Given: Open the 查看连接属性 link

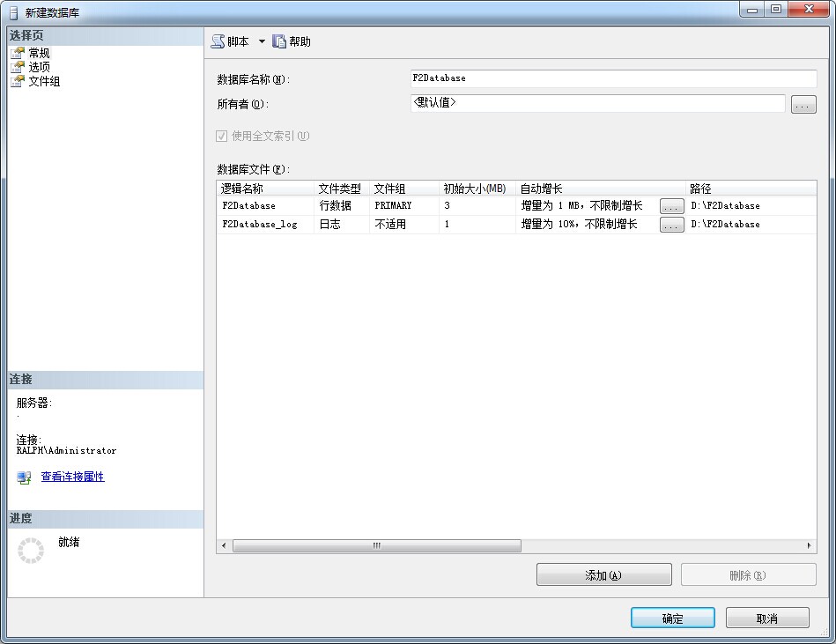Looking at the screenshot, I should point(72,477).
